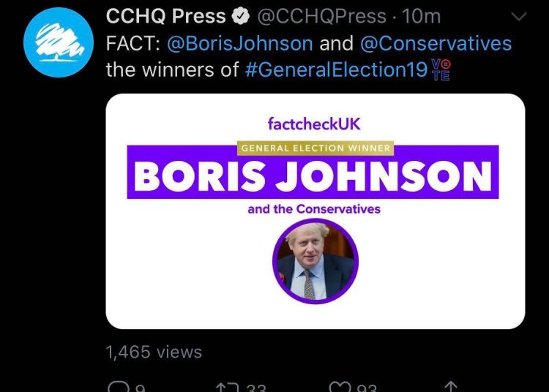Viewport: 549px width, 392px height.
Task: Click the vote emoji after the hashtag
Action: tap(441, 70)
